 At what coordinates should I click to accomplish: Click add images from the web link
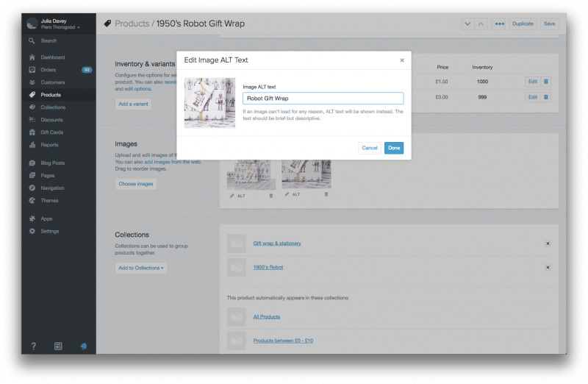[173, 162]
